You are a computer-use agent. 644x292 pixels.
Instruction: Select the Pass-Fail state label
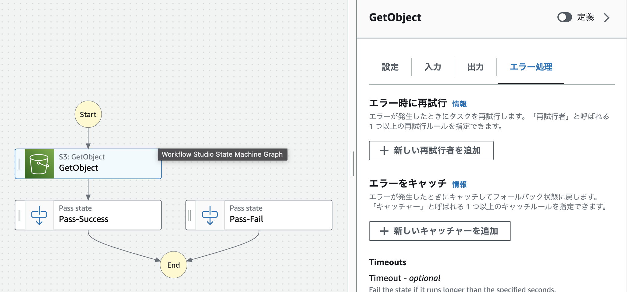pos(246,219)
